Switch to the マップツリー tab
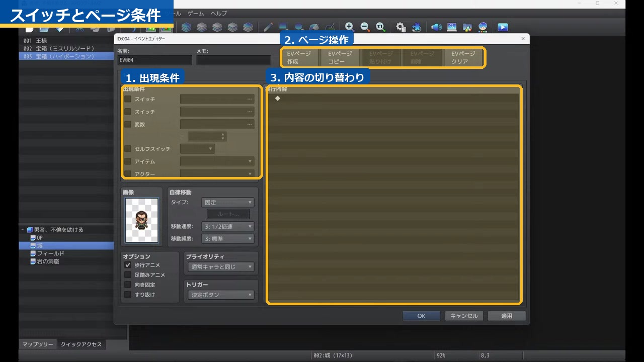The height and width of the screenshot is (362, 644). pyautogui.click(x=38, y=344)
